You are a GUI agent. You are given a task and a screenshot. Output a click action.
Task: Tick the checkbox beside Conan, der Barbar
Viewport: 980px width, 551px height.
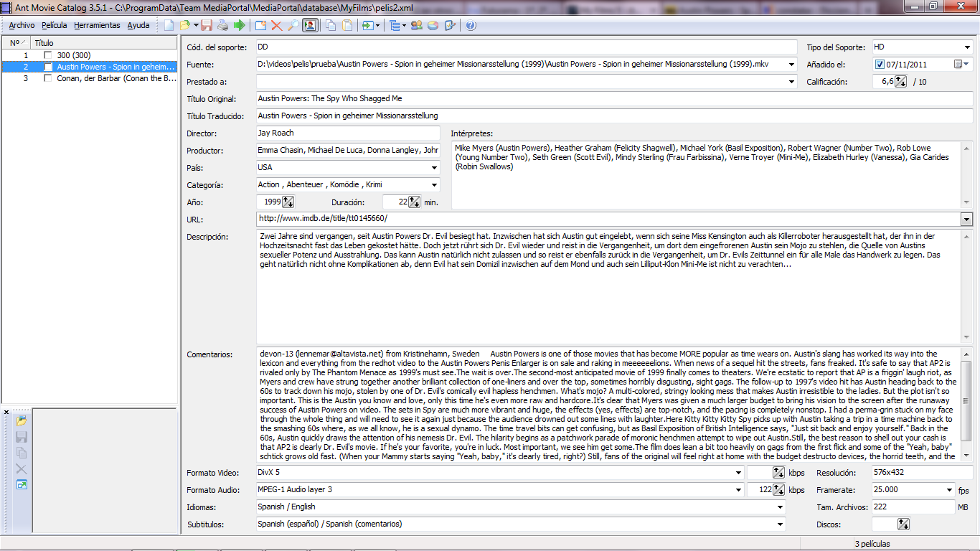point(48,78)
